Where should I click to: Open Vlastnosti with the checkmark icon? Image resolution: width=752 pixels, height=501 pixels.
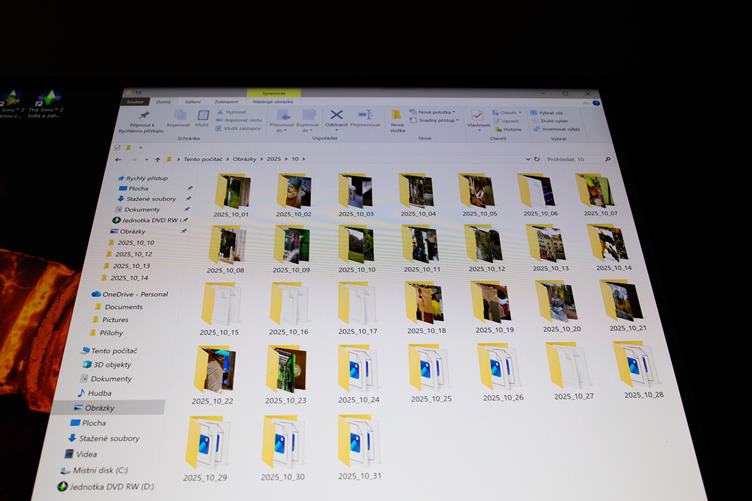point(478,117)
